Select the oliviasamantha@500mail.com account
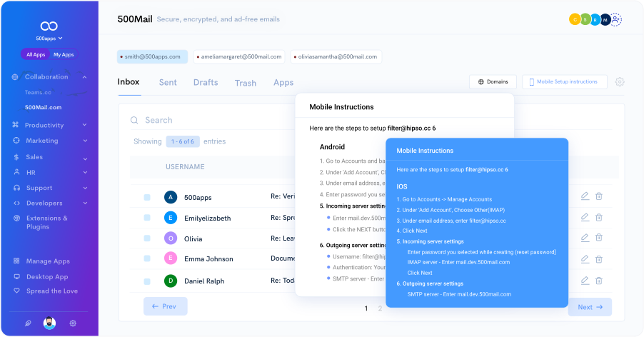 pos(336,56)
